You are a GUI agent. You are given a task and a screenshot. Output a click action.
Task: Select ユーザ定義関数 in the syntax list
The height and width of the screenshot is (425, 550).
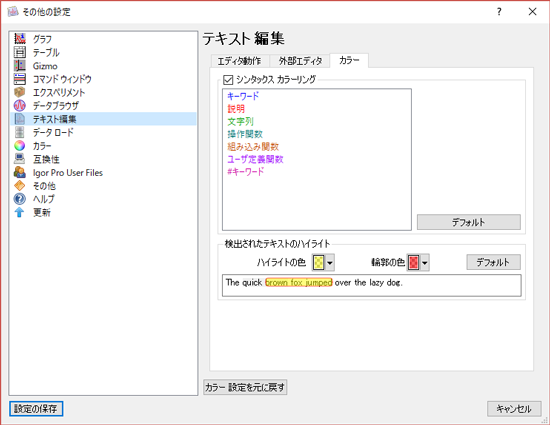(255, 159)
